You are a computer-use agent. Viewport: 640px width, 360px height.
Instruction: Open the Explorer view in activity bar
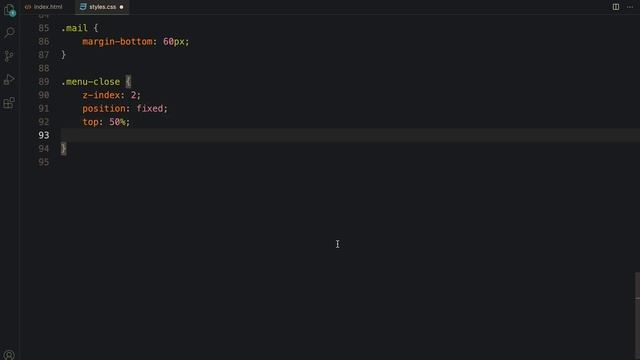tap(9, 10)
